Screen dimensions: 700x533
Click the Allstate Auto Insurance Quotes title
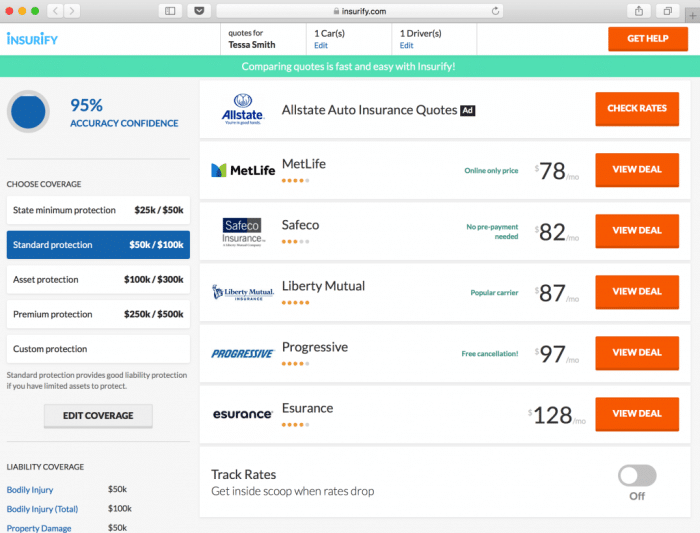pyautogui.click(x=369, y=110)
